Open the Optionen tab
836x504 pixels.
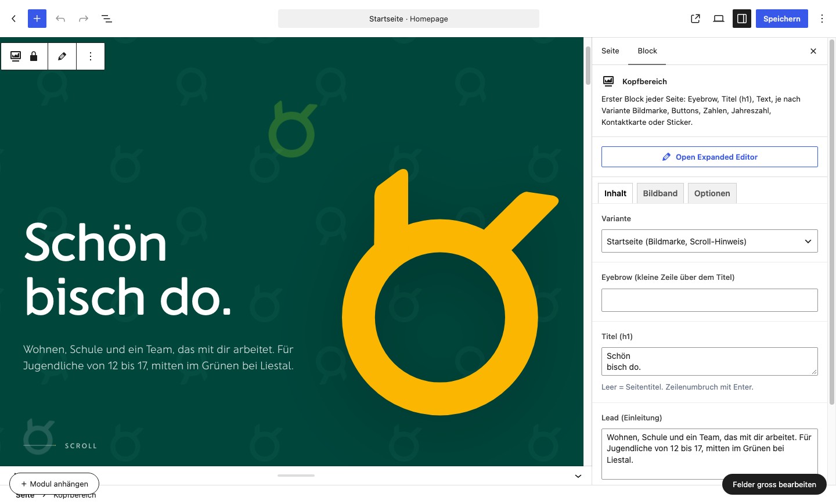click(x=712, y=193)
